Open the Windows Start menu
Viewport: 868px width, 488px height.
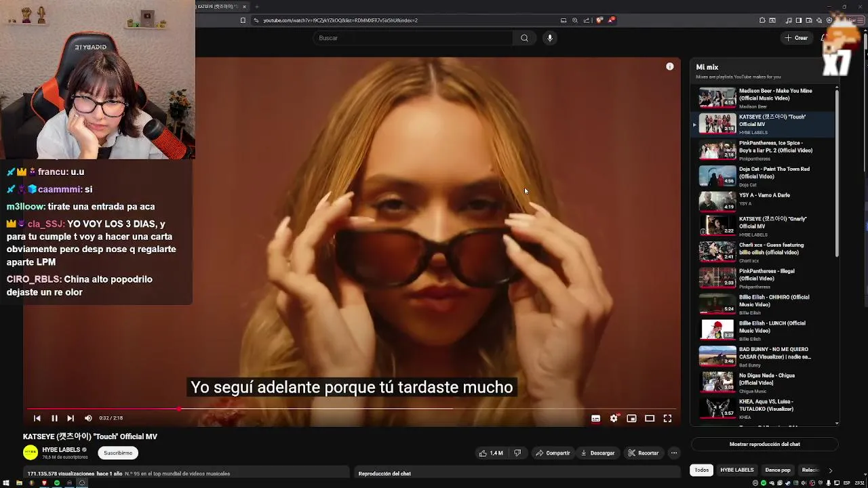pos(7,483)
